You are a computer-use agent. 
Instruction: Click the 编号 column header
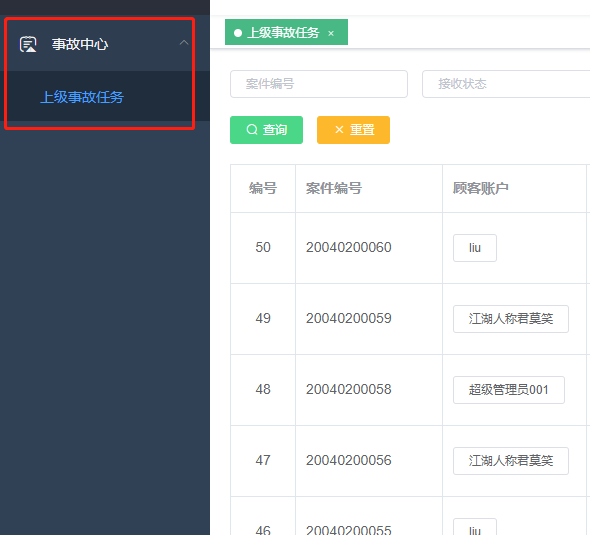tap(263, 188)
